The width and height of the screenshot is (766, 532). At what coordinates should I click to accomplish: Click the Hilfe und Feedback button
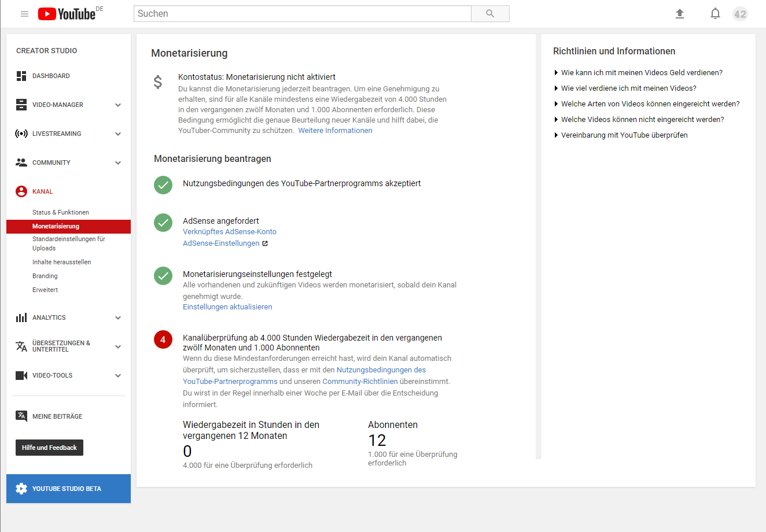49,448
